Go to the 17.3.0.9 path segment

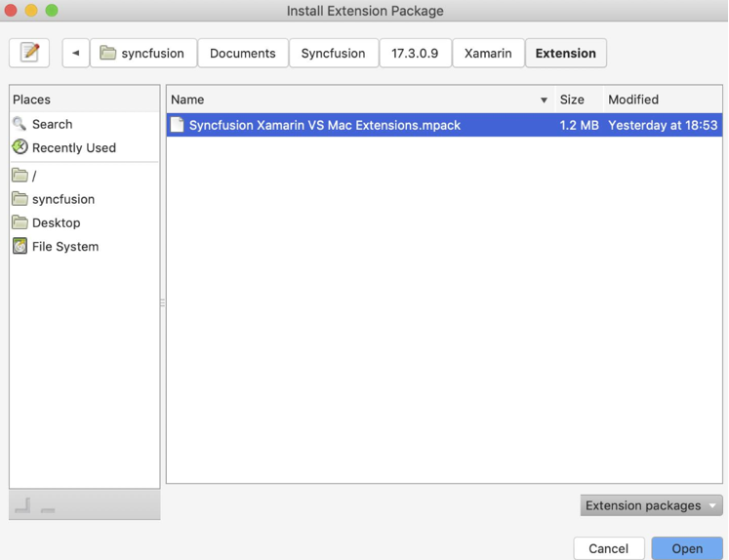[x=415, y=53]
